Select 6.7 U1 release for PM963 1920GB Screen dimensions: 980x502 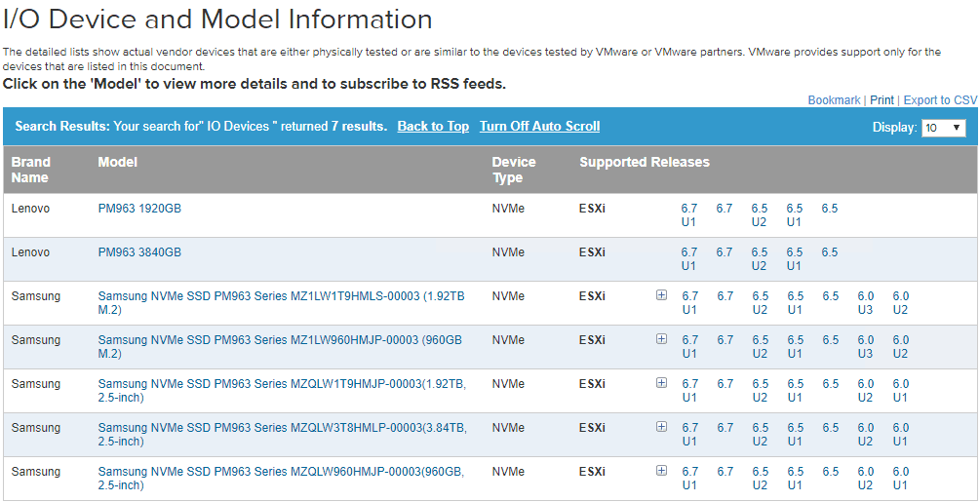click(x=689, y=215)
